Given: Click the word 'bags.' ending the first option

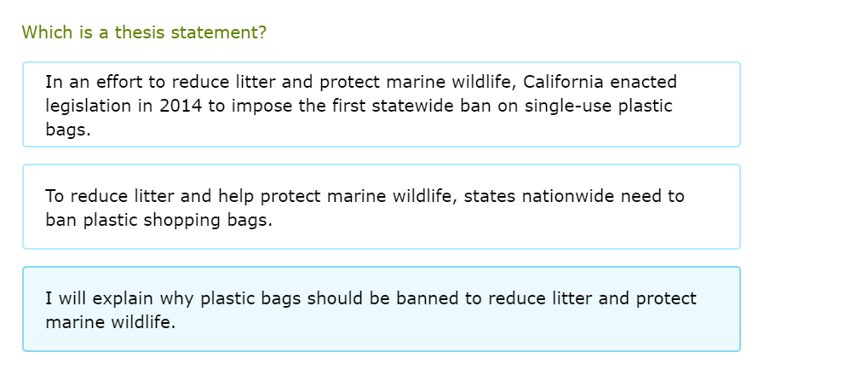Looking at the screenshot, I should click(x=67, y=130).
